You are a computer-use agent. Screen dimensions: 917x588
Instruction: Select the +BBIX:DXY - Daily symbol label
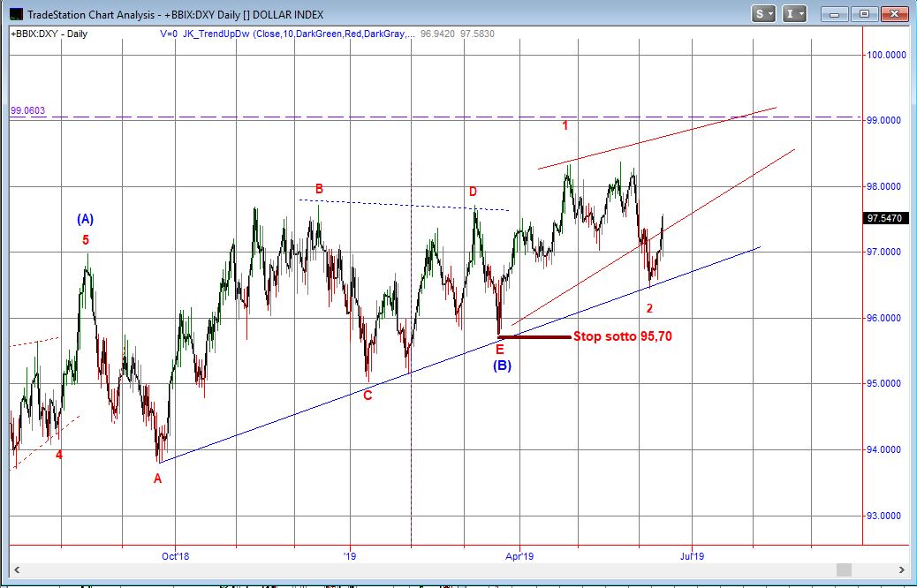click(49, 34)
